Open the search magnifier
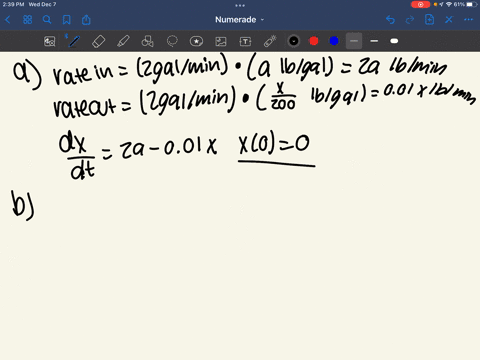The image size is (480, 360). 47,20
